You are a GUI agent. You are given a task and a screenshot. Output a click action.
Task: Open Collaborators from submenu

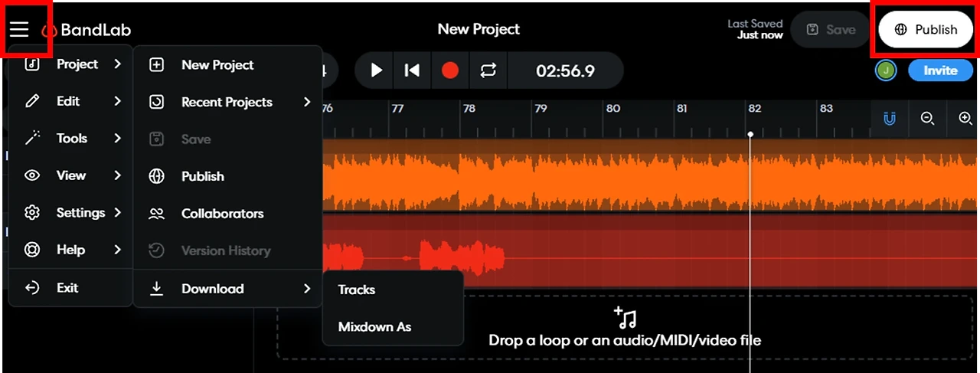click(228, 214)
